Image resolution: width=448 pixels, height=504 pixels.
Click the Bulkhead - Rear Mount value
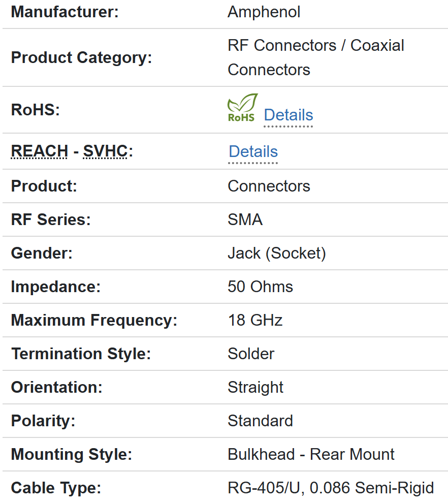[311, 455]
